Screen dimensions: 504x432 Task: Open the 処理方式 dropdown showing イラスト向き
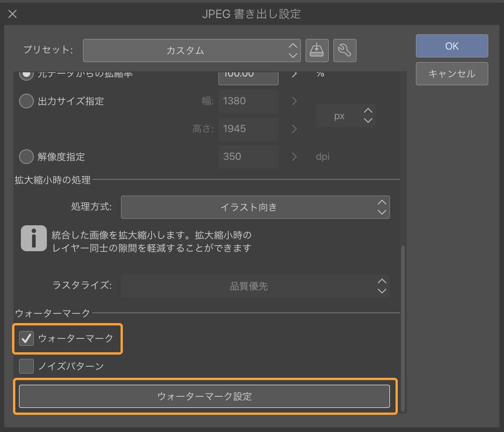(x=255, y=207)
